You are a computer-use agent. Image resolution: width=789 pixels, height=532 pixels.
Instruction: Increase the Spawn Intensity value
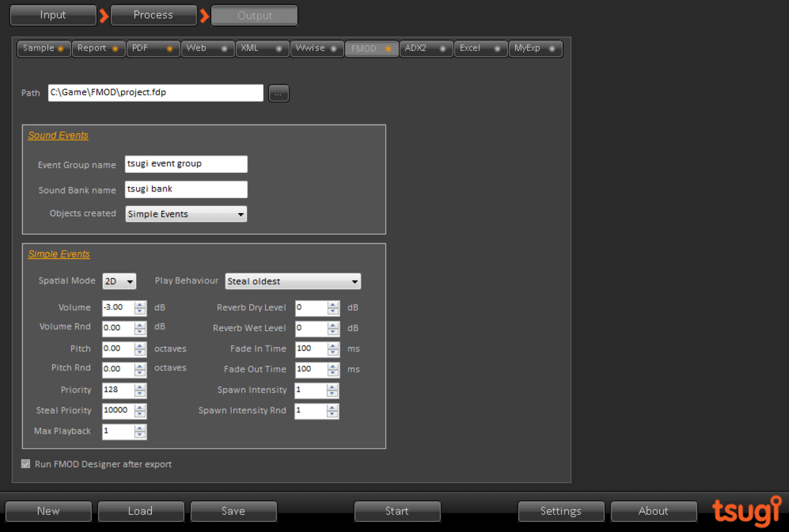pos(332,387)
